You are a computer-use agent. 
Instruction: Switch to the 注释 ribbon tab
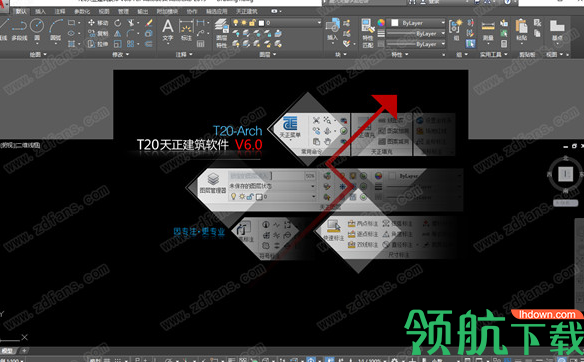tap(60, 12)
